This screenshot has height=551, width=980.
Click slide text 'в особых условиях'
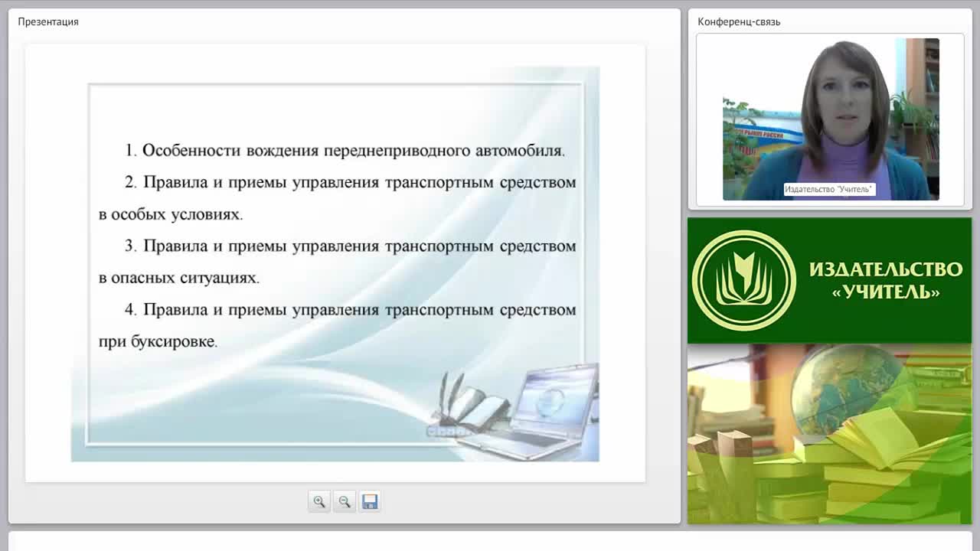(171, 214)
